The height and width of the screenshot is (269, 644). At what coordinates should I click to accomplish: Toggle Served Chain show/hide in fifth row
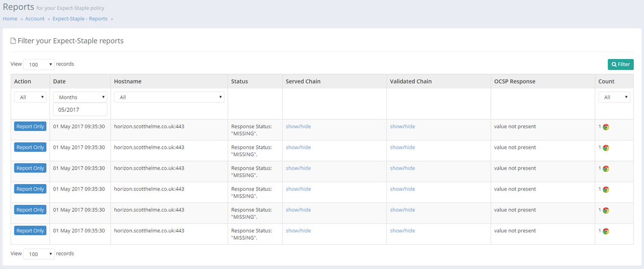pyautogui.click(x=298, y=210)
